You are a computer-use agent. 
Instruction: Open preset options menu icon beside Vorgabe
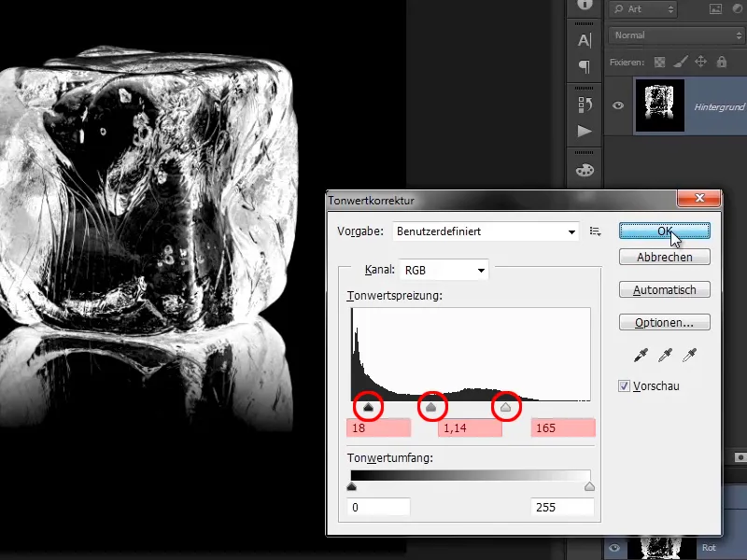[x=595, y=231]
